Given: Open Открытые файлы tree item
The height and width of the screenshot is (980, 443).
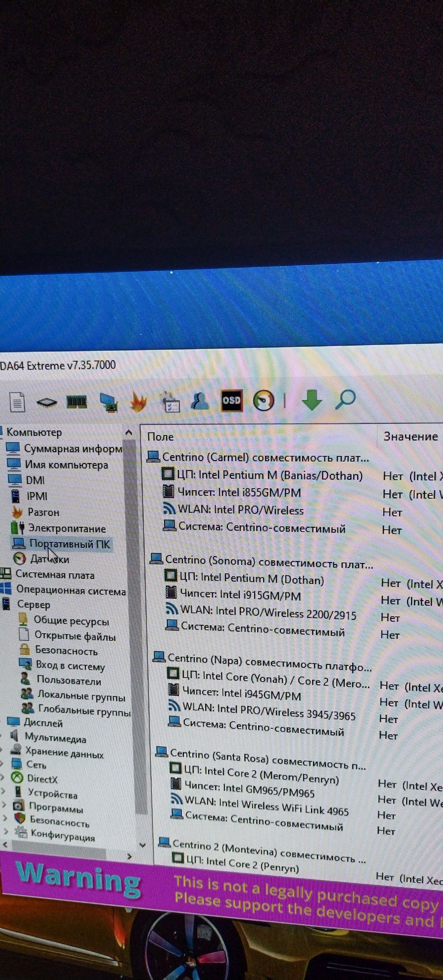Looking at the screenshot, I should [75, 636].
